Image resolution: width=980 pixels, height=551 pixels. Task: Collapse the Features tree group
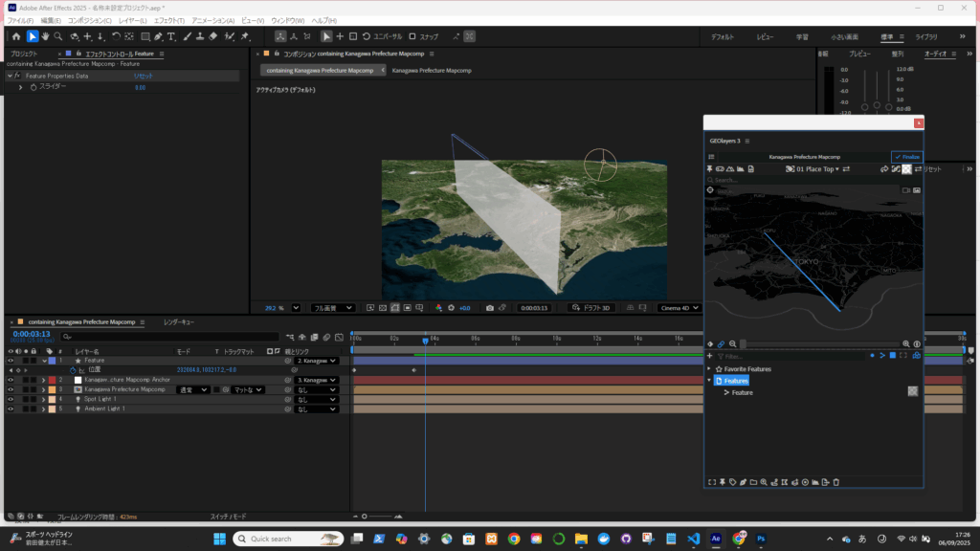click(709, 381)
